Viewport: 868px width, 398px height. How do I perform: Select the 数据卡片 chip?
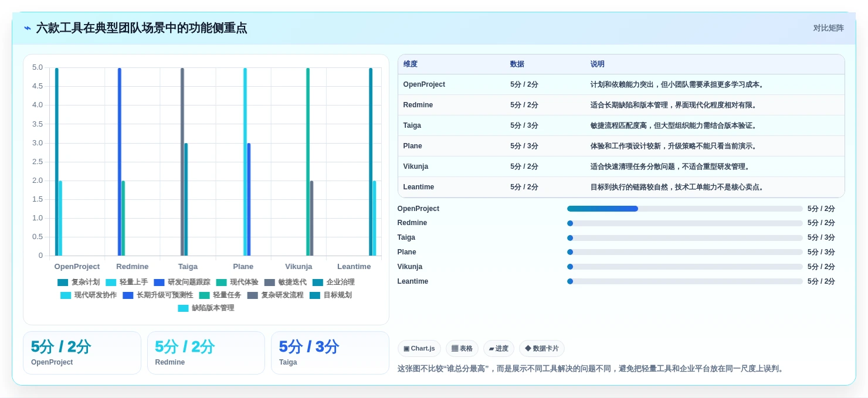click(x=542, y=348)
